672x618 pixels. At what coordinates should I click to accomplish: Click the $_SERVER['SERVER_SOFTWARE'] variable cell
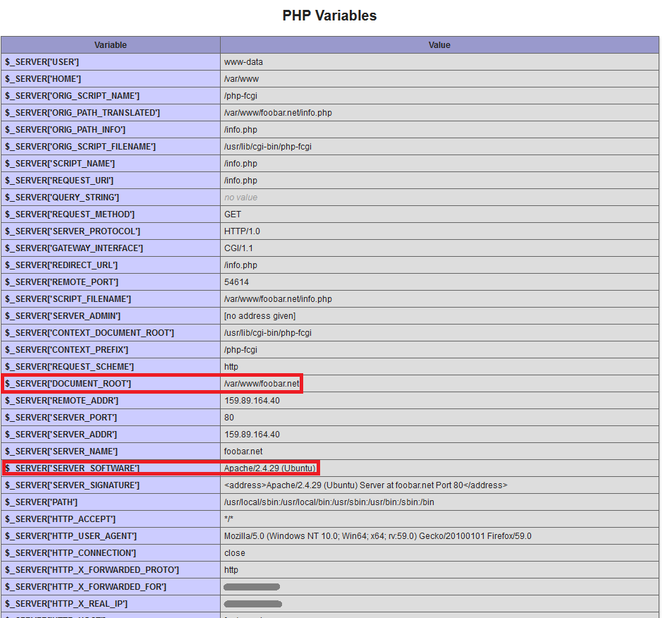(73, 468)
